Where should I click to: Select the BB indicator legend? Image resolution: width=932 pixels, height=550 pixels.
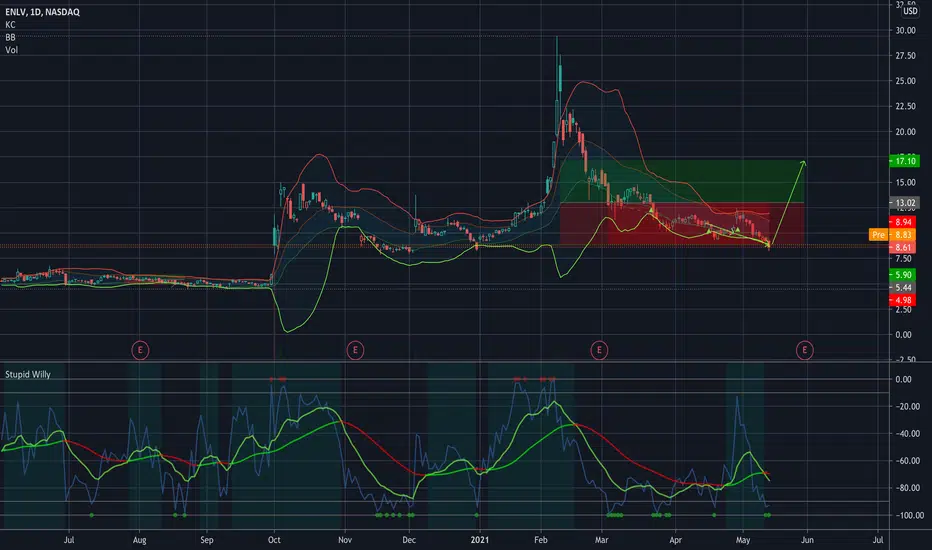point(10,37)
